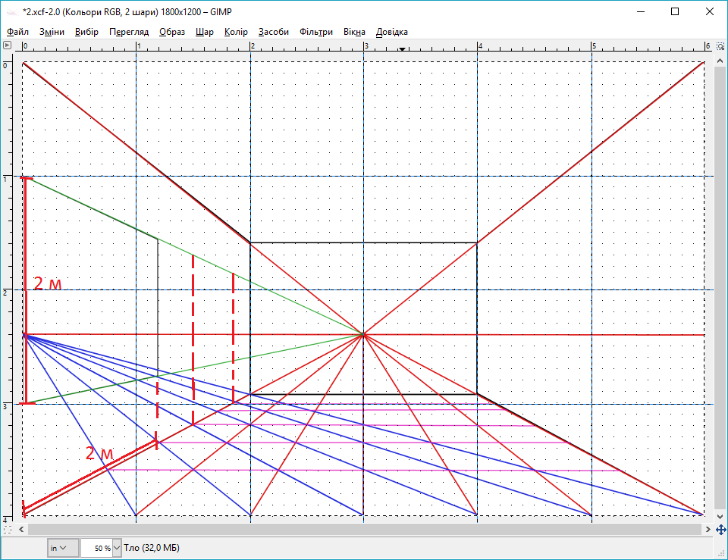Toggle Quick Mask button at bottom left
The width and height of the screenshot is (728, 560).
point(7,530)
